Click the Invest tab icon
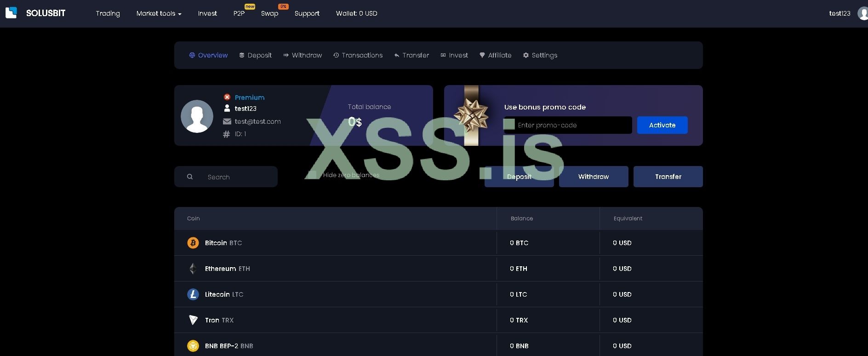 tap(443, 55)
